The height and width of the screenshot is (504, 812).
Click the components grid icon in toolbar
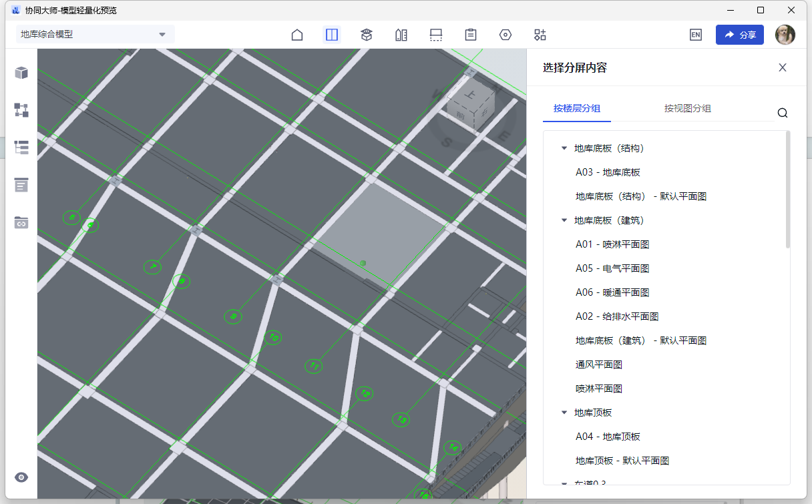click(x=540, y=35)
